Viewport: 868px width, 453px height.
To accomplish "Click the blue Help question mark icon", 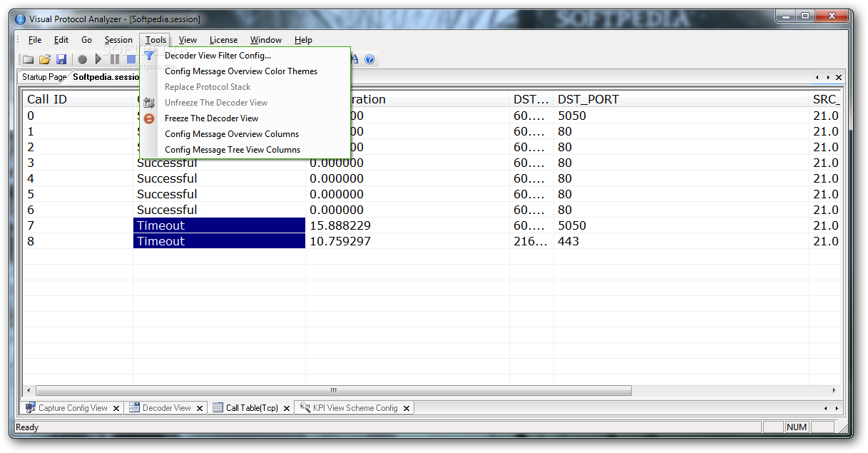I will [369, 59].
